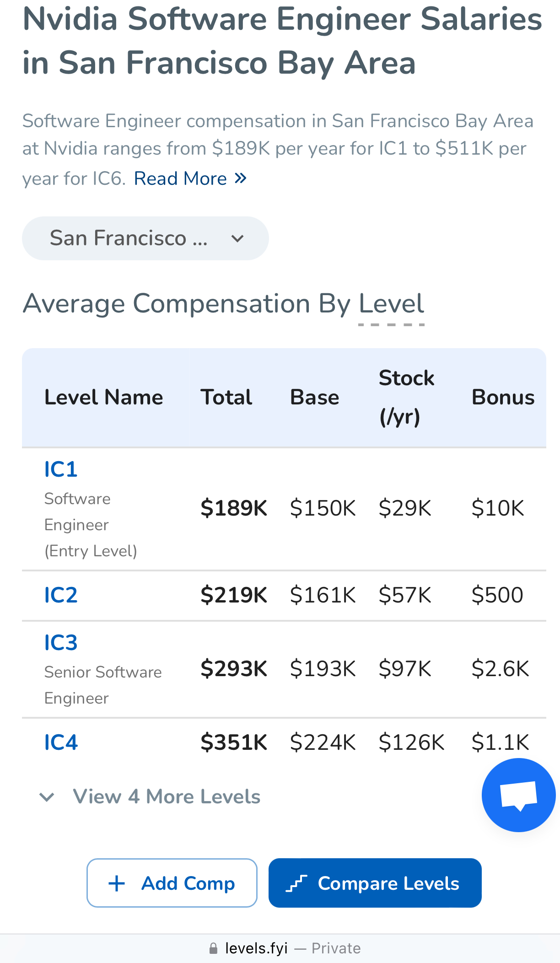Image resolution: width=560 pixels, height=963 pixels.
Task: Click the Read More link
Action: pyautogui.click(x=180, y=178)
